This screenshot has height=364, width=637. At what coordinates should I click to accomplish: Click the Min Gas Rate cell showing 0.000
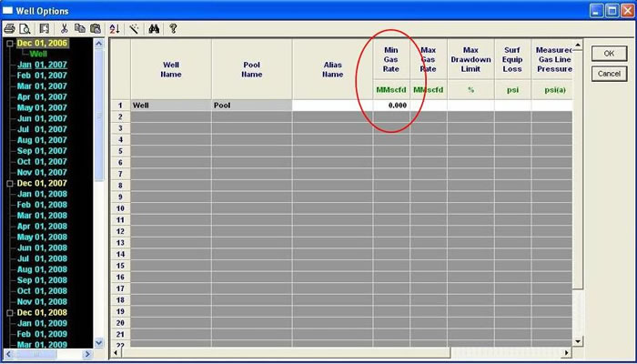391,106
